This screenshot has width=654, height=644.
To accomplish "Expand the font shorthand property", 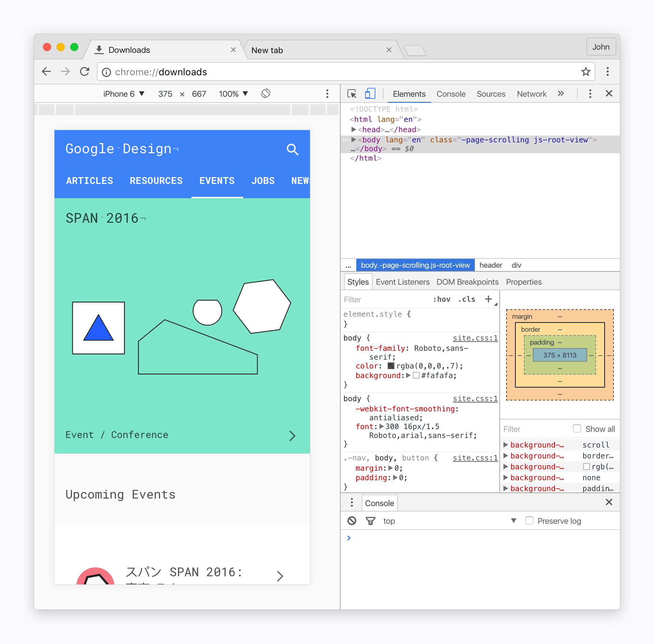I will (x=381, y=426).
